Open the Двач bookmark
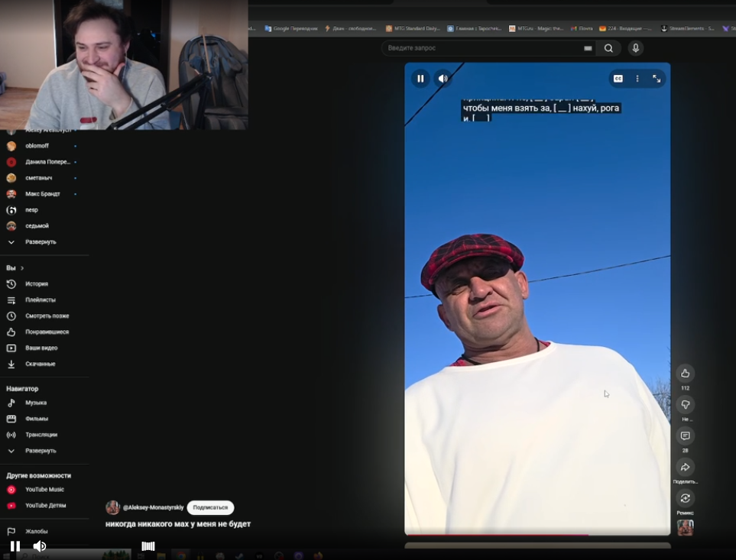The image size is (736, 560). click(351, 28)
